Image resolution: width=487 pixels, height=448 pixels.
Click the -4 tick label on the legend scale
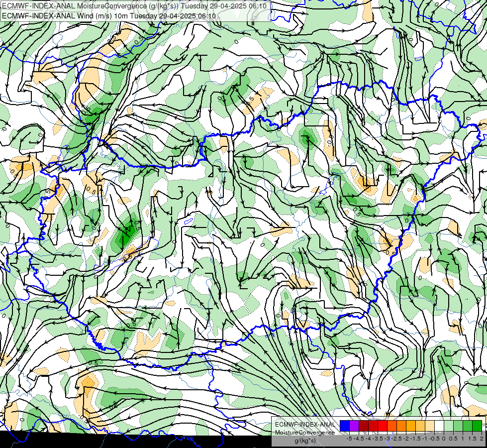click(368, 439)
